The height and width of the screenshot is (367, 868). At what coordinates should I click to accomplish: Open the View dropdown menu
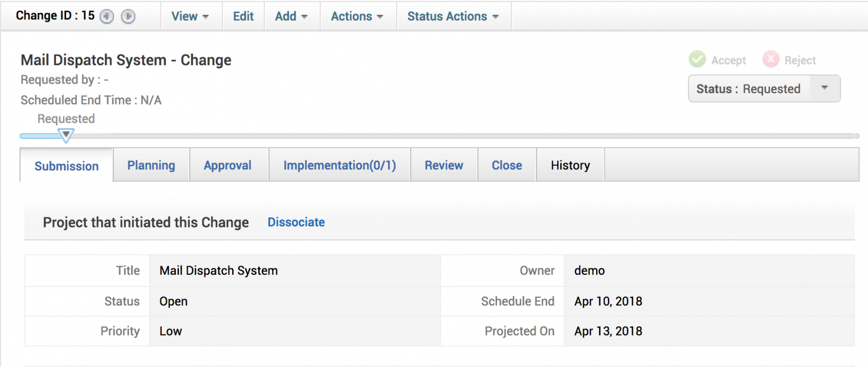pos(191,16)
